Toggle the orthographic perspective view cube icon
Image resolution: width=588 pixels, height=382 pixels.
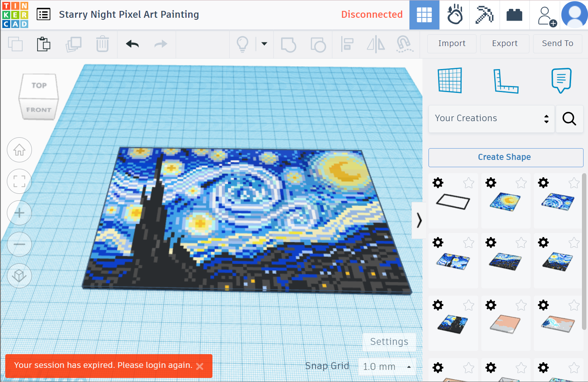point(19,276)
